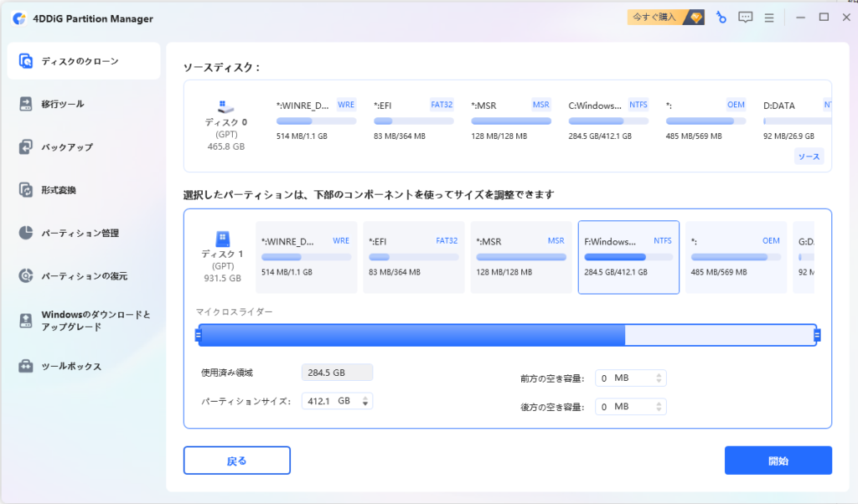The width and height of the screenshot is (858, 504).
Task: Click the マイクロスライダー label
Action: click(x=235, y=311)
